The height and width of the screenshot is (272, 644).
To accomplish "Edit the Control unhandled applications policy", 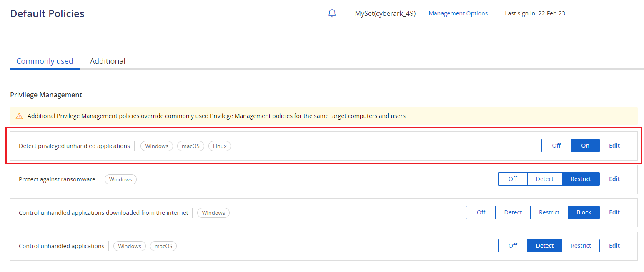I will tap(614, 245).
